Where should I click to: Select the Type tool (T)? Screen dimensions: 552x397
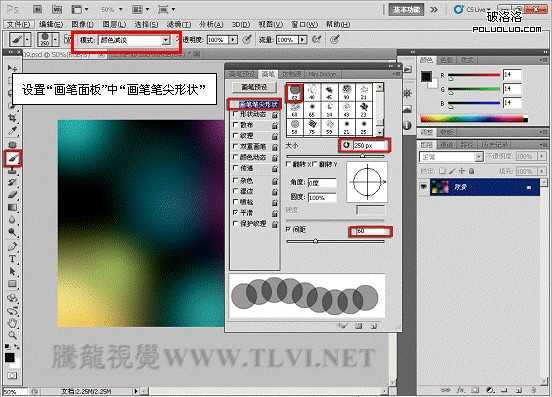click(13, 259)
